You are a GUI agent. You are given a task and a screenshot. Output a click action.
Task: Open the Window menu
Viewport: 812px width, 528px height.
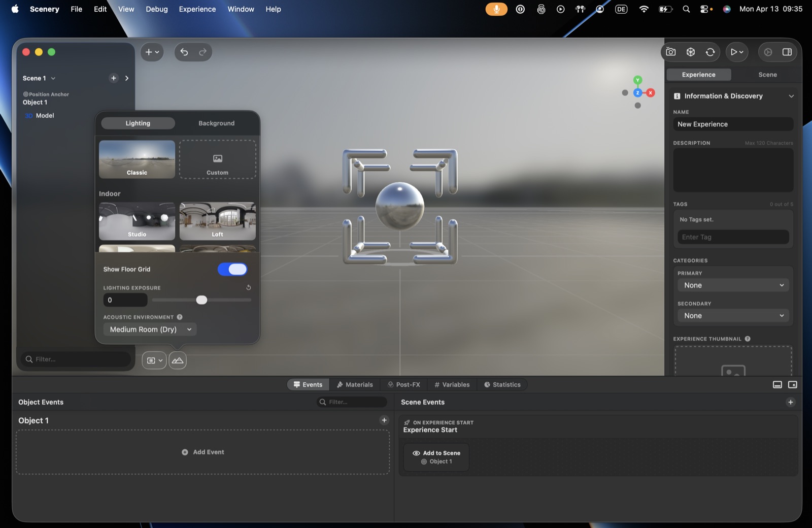pyautogui.click(x=241, y=9)
